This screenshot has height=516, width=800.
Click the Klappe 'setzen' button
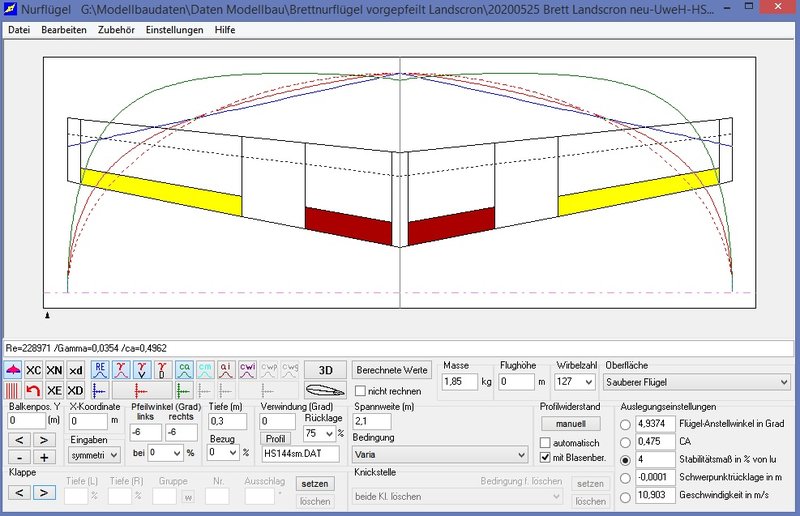click(x=315, y=483)
